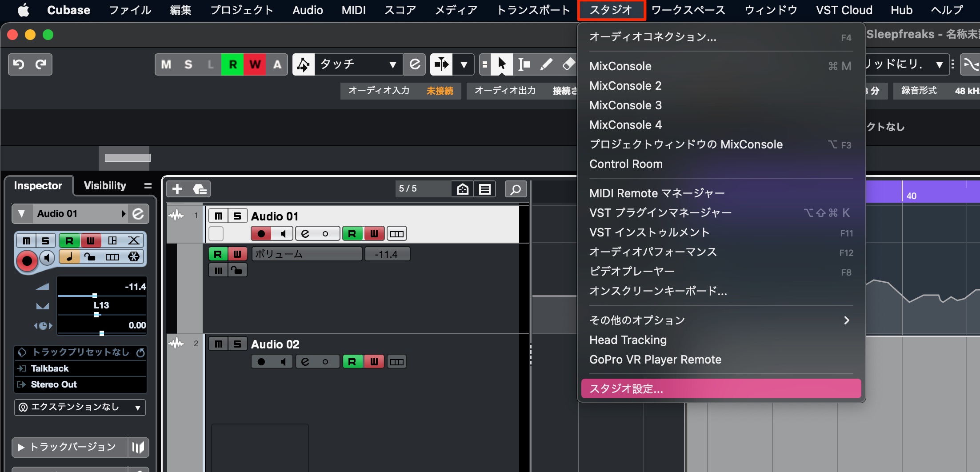Select the Erase tool
The width and height of the screenshot is (980, 472).
coord(568,65)
